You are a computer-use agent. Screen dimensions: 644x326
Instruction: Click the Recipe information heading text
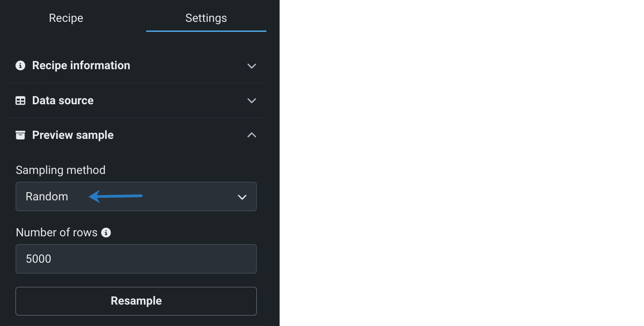81,66
